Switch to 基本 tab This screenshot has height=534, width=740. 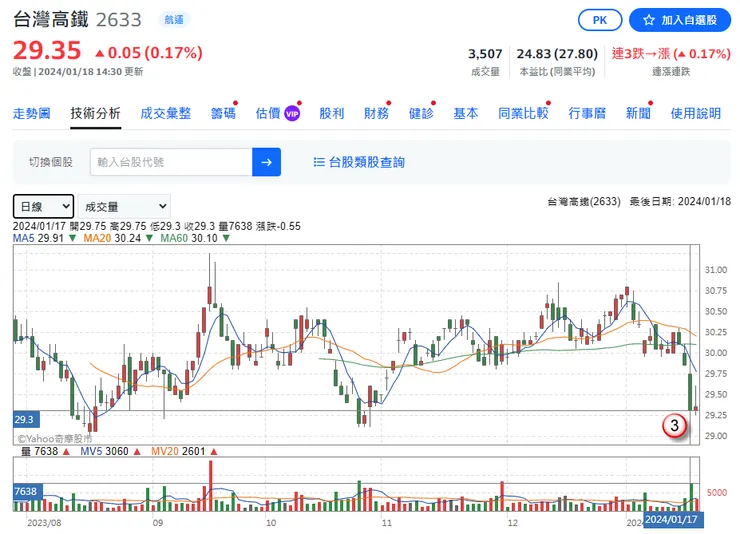pyautogui.click(x=466, y=113)
